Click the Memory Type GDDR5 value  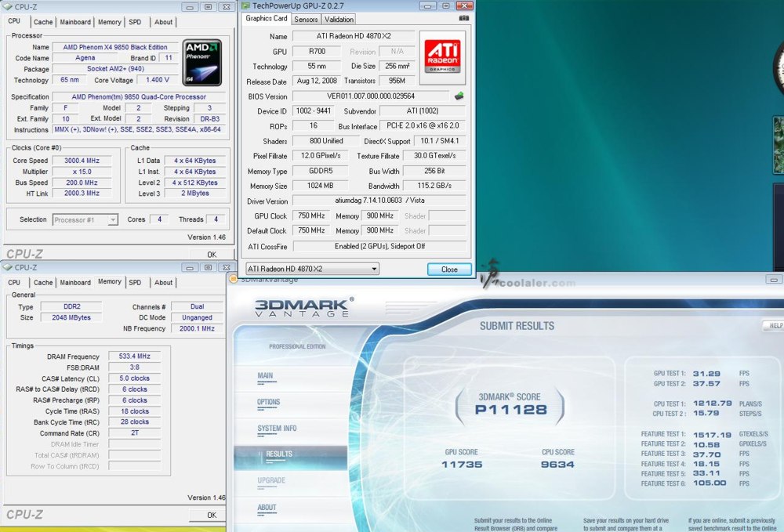coord(321,171)
